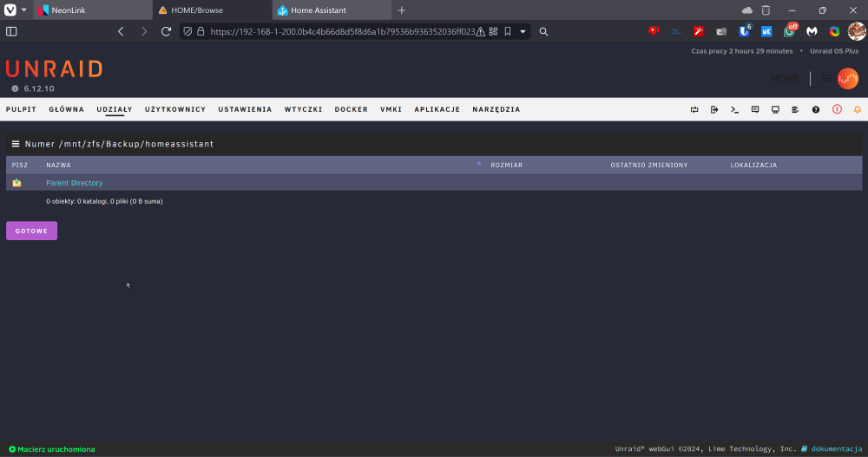
Task: Click the logout icon in Unraid toolbar
Action: 714,109
